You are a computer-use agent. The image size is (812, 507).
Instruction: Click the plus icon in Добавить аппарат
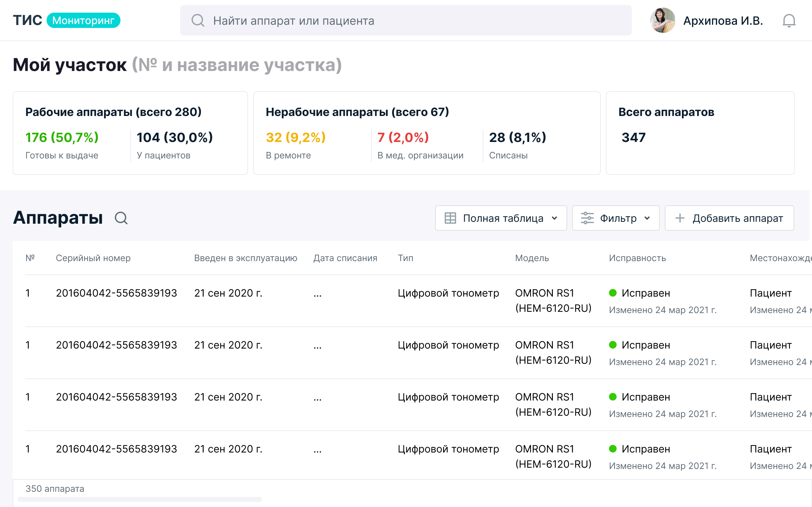(679, 218)
